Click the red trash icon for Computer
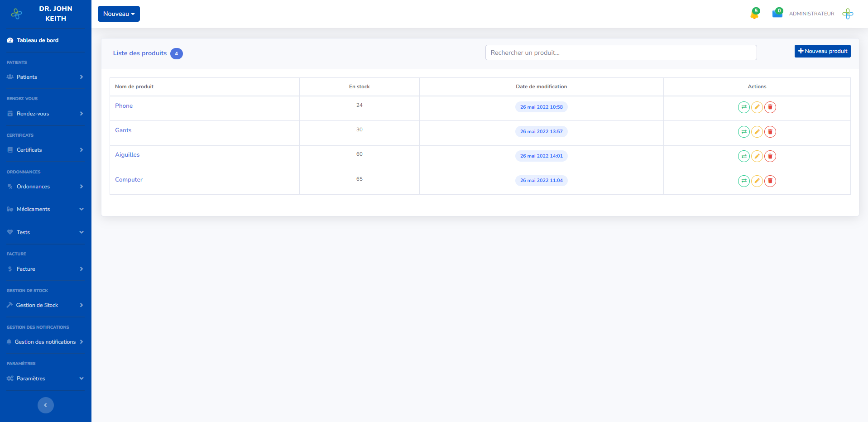 coord(770,181)
